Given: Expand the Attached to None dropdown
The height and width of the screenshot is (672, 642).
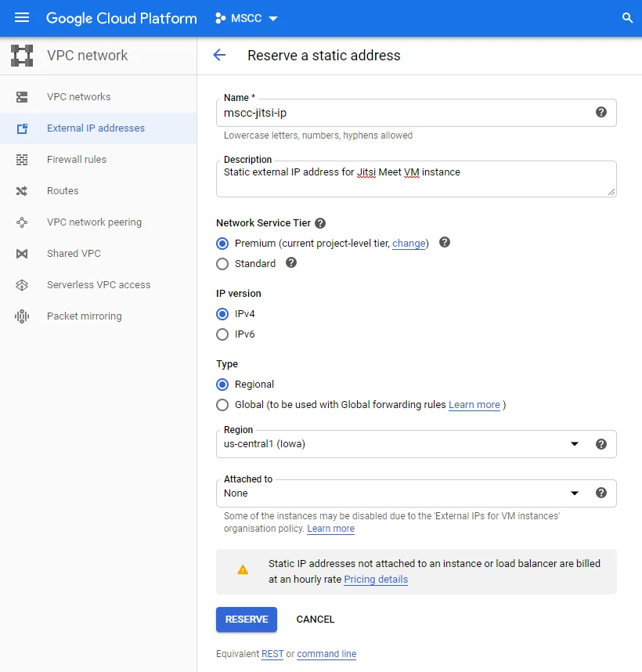Looking at the screenshot, I should click(x=575, y=493).
